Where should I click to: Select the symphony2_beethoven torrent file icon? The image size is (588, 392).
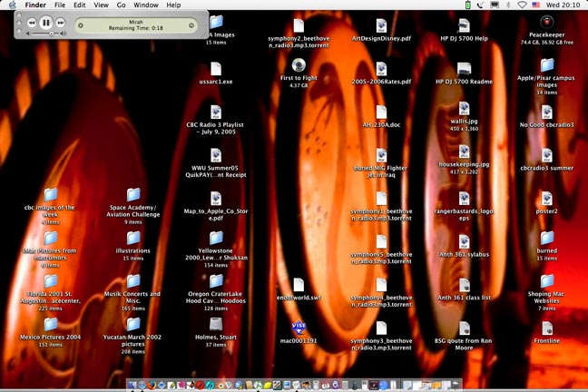coord(299,25)
